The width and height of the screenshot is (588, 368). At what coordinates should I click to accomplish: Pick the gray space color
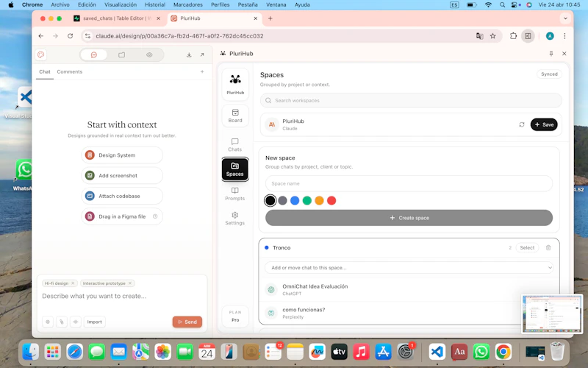point(282,200)
